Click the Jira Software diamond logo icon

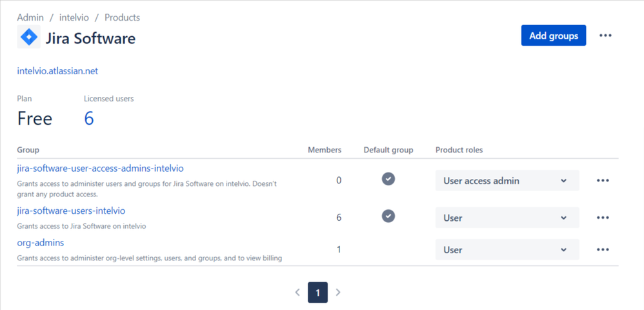(x=29, y=37)
